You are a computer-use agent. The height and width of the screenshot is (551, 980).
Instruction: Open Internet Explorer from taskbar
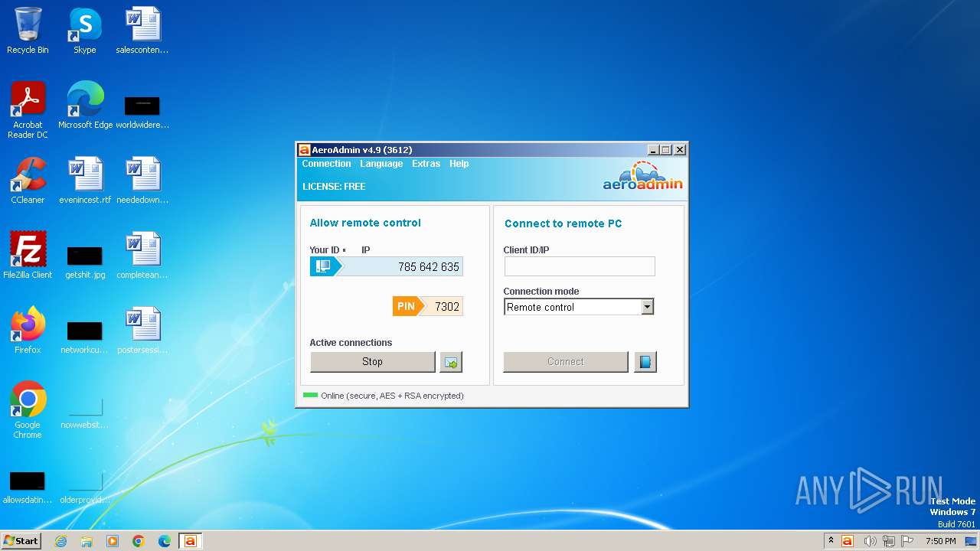point(60,541)
